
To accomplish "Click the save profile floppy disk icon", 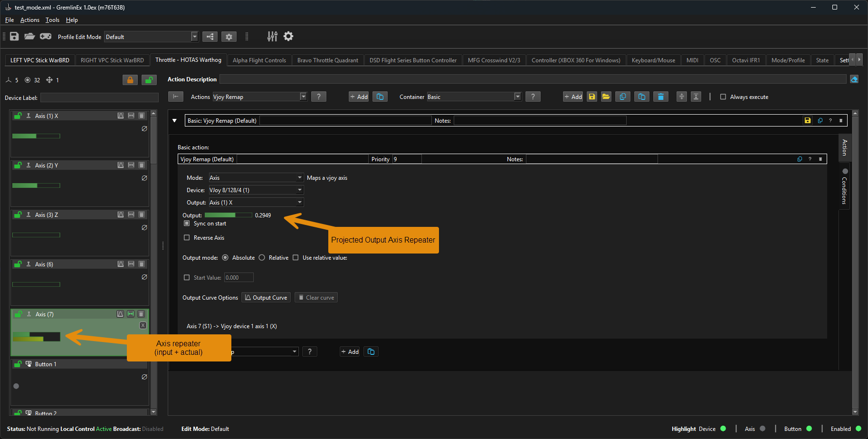I will (x=14, y=37).
